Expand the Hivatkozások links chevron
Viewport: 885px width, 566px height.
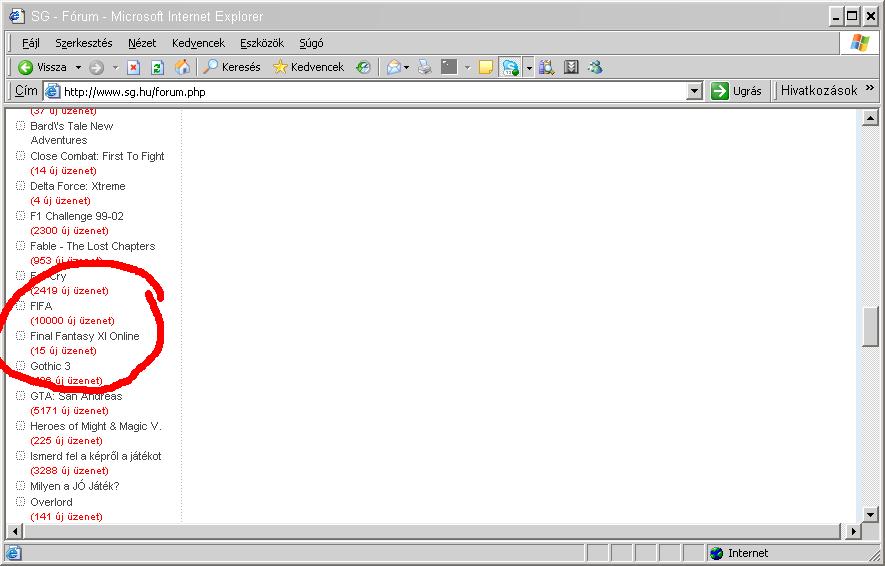(870, 89)
